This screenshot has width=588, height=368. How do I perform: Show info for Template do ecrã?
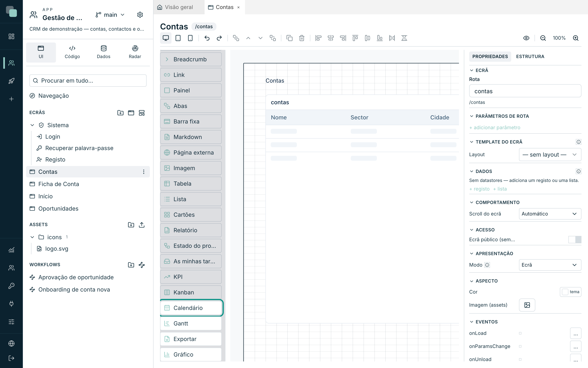[579, 142]
